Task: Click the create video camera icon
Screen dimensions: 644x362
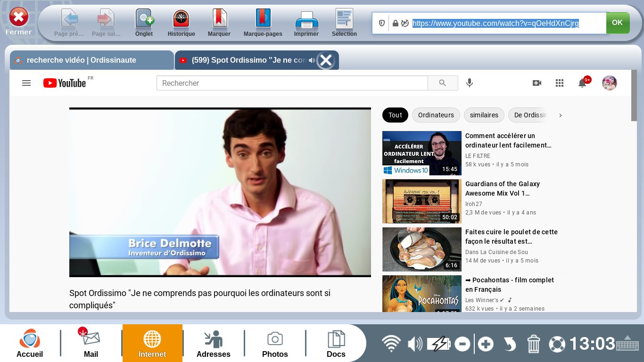Action: [537, 83]
